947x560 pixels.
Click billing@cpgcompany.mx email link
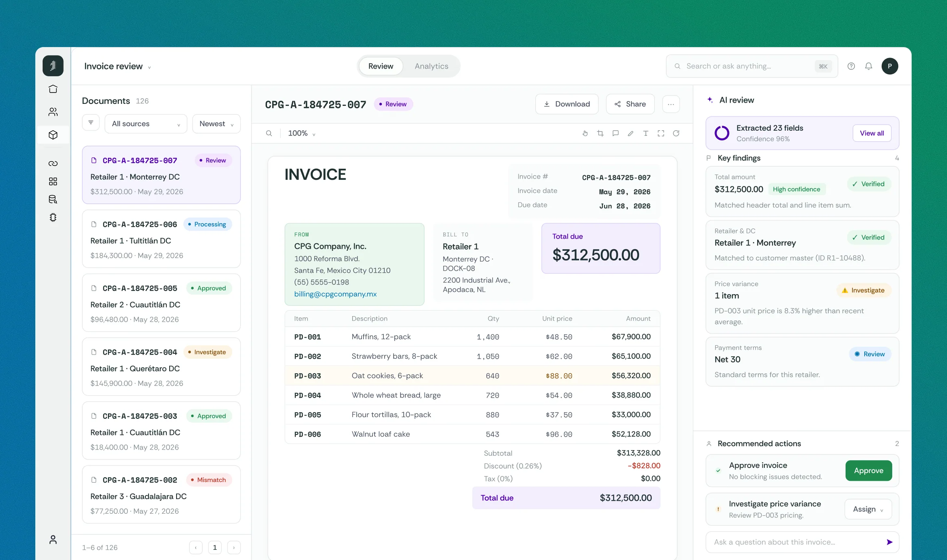click(x=335, y=294)
